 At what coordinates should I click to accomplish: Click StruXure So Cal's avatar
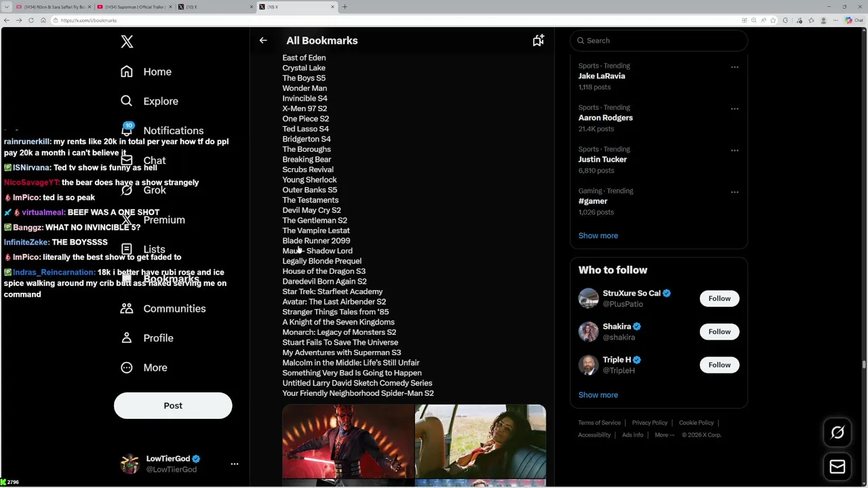588,298
